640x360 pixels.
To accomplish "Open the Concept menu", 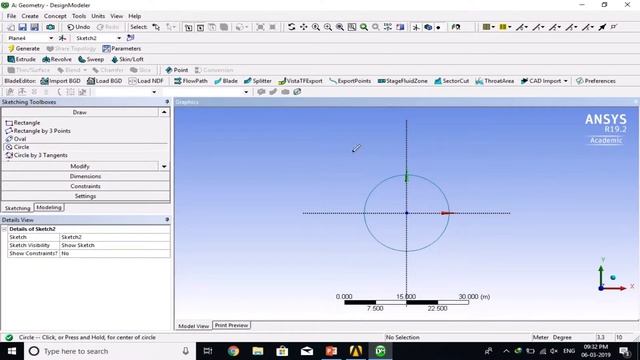I will point(55,16).
